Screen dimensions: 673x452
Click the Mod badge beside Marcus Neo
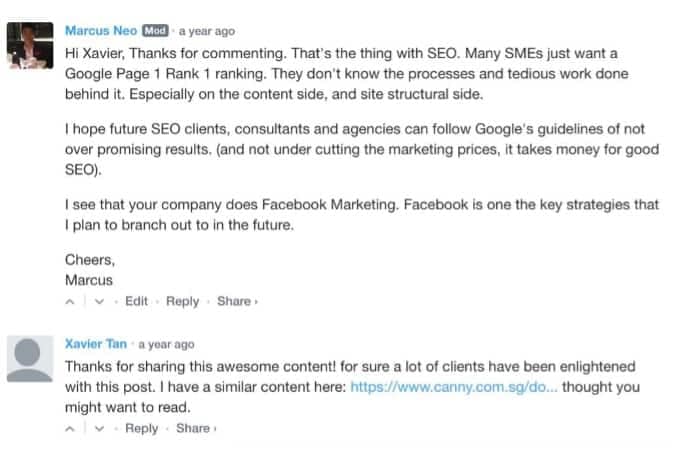(x=155, y=30)
